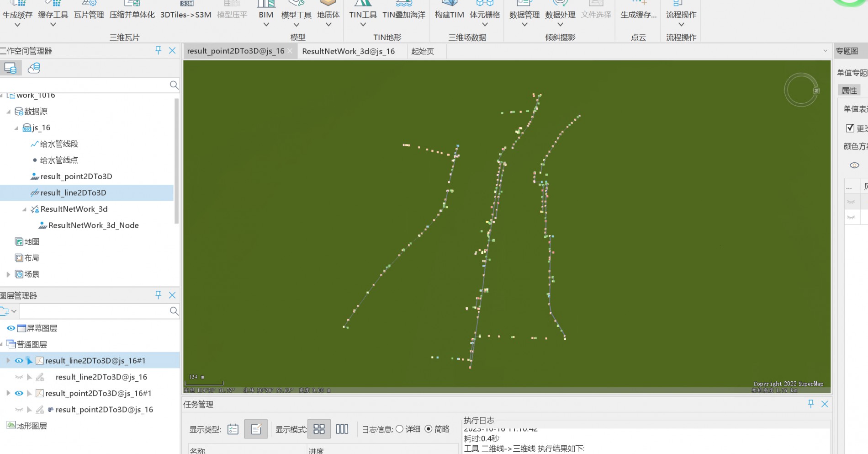Open 瓦片管理 tile management tool
This screenshot has width=868, height=454.
pos(89,15)
